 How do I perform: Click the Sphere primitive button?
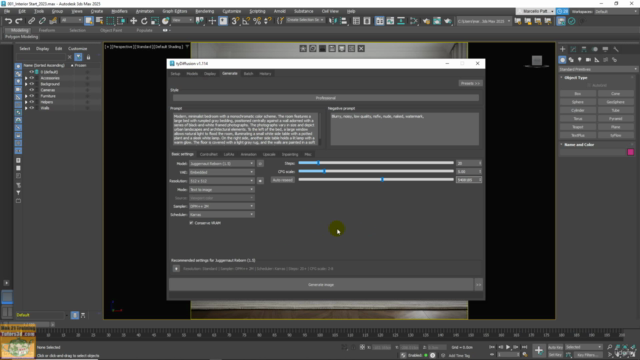578,102
